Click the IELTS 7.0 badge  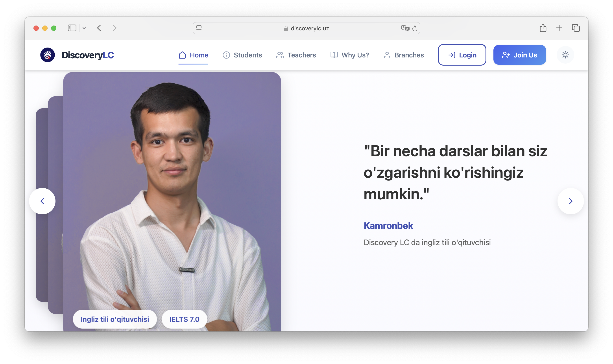click(x=184, y=319)
